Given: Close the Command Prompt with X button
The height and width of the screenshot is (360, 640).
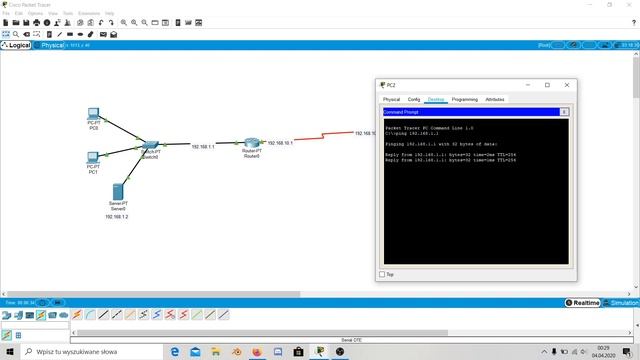Looking at the screenshot, I should (x=564, y=112).
